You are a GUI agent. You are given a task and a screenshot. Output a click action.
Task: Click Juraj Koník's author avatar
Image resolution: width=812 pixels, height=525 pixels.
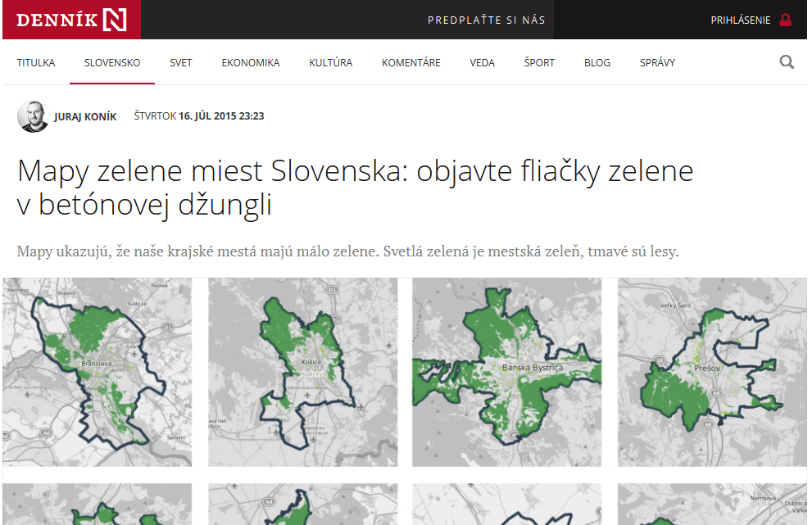click(33, 116)
